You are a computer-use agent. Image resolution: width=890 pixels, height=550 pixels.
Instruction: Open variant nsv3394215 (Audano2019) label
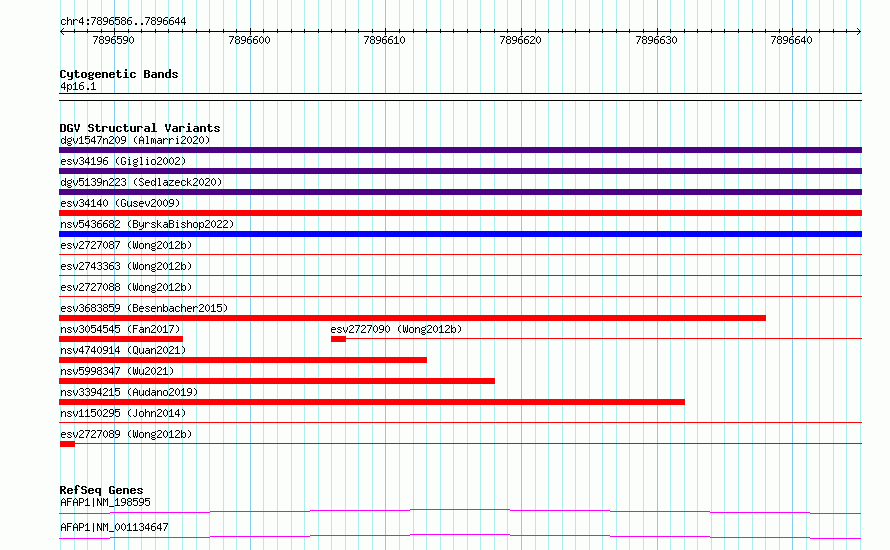pyautogui.click(x=129, y=392)
